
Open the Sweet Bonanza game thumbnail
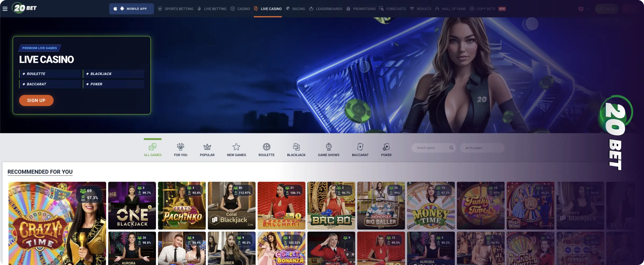point(281,248)
